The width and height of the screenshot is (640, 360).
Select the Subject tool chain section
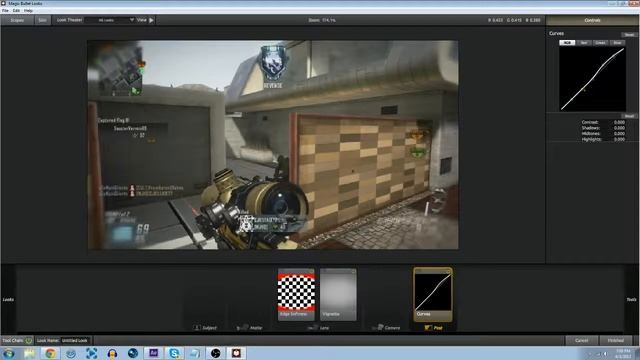(x=205, y=327)
